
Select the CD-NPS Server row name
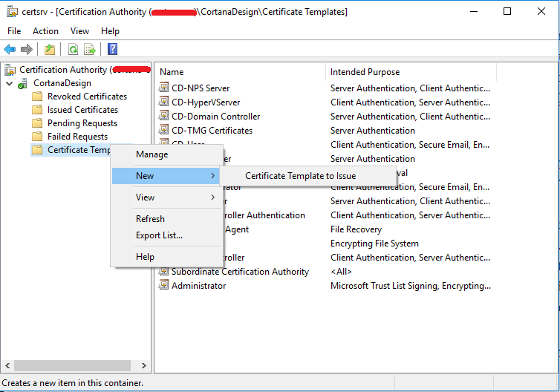pos(201,88)
